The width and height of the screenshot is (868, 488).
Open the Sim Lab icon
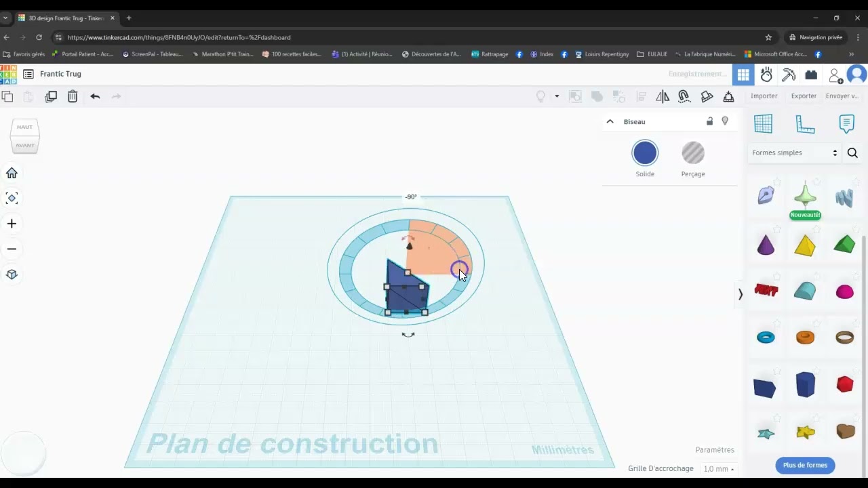click(x=766, y=75)
